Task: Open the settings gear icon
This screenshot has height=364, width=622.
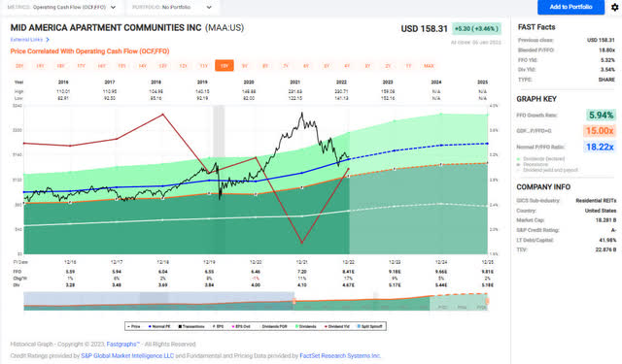Action: coord(614,7)
